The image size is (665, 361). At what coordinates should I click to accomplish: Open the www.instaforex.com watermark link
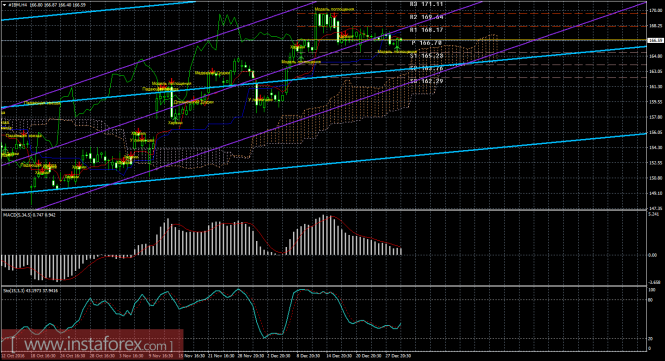click(92, 344)
